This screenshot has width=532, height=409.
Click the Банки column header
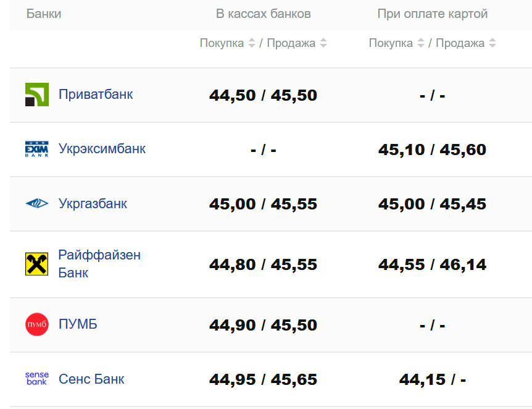(44, 14)
